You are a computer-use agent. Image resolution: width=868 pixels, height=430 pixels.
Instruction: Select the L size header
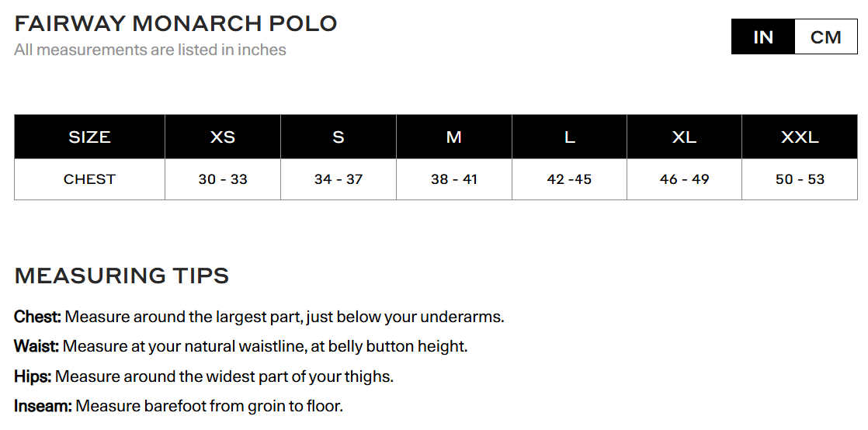coord(569,137)
